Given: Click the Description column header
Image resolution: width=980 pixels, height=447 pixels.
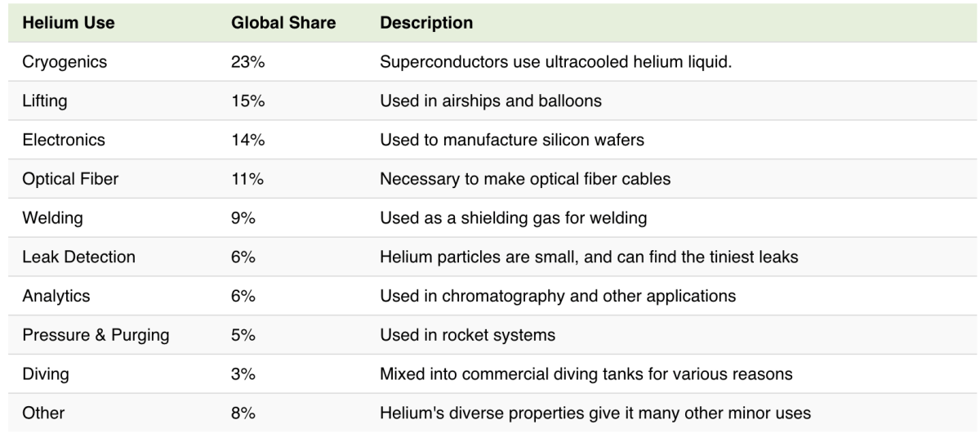Looking at the screenshot, I should coord(426,23).
